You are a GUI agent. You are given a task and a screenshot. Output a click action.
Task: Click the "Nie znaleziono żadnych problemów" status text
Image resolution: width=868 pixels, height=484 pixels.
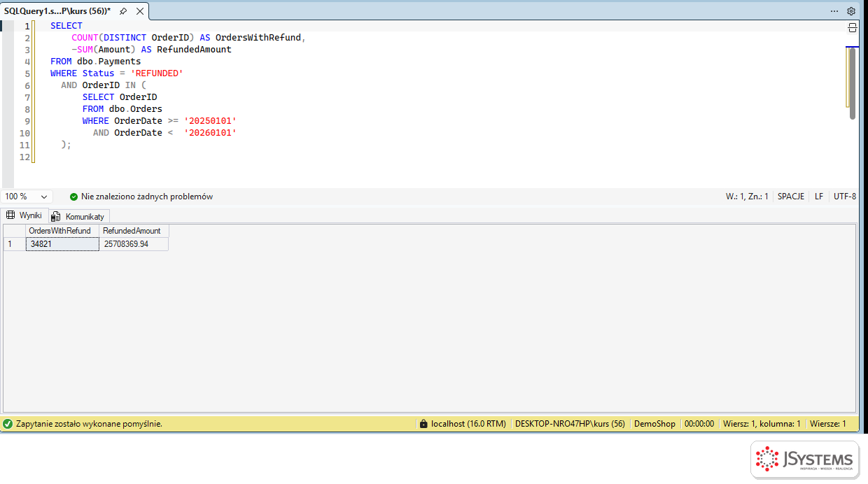point(147,197)
